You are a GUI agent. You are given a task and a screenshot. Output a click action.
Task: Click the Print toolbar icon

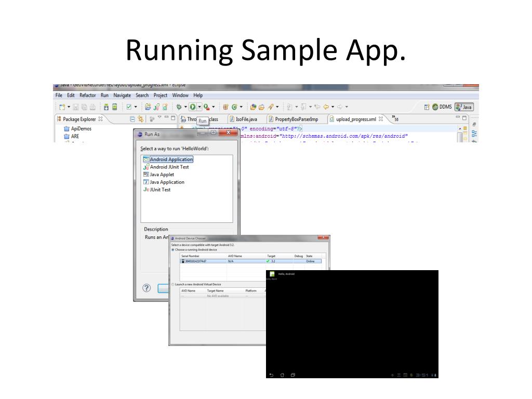tap(92, 107)
